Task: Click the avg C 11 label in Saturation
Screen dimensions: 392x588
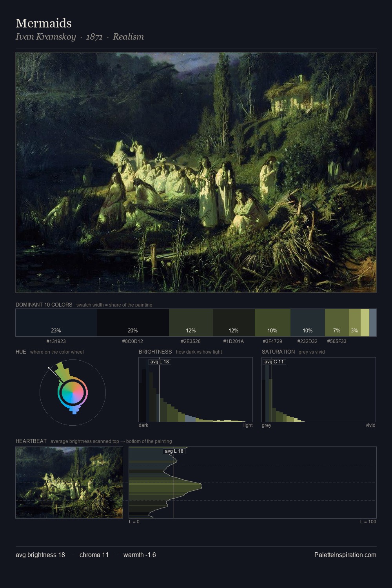Action: 274,362
